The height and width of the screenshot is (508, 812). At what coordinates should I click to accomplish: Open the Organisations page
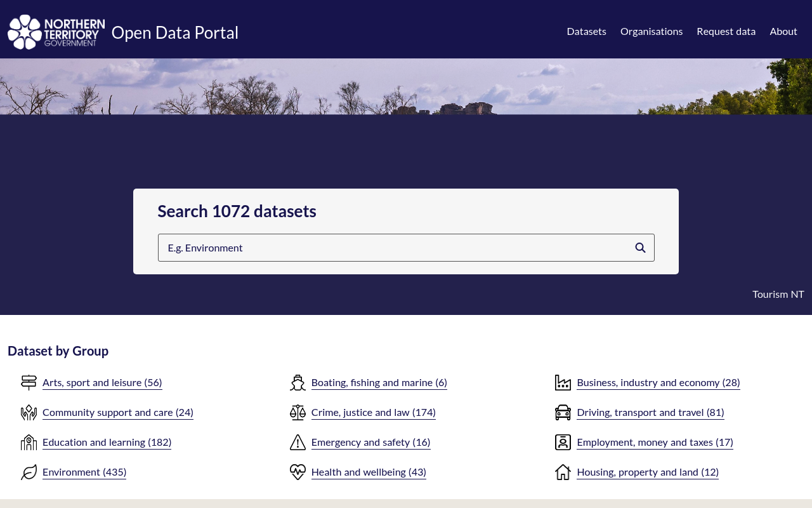pos(652,31)
